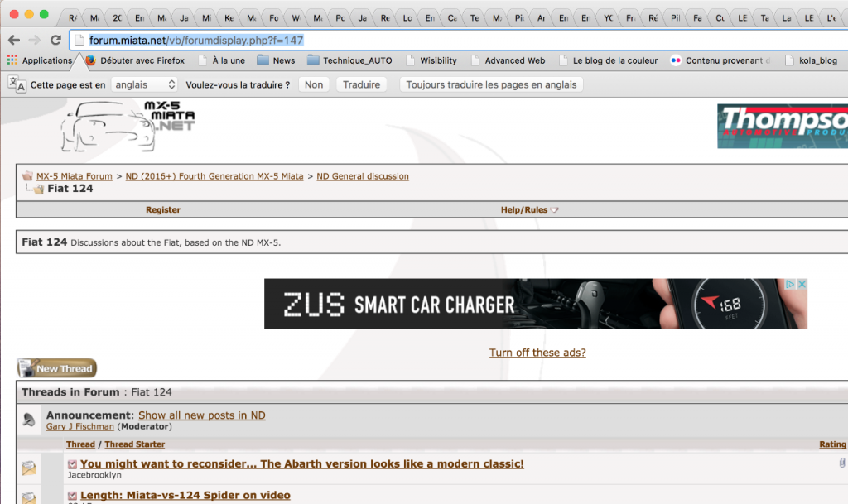Open the 'À la une' bookmark
The width and height of the screenshot is (848, 504).
pos(221,60)
